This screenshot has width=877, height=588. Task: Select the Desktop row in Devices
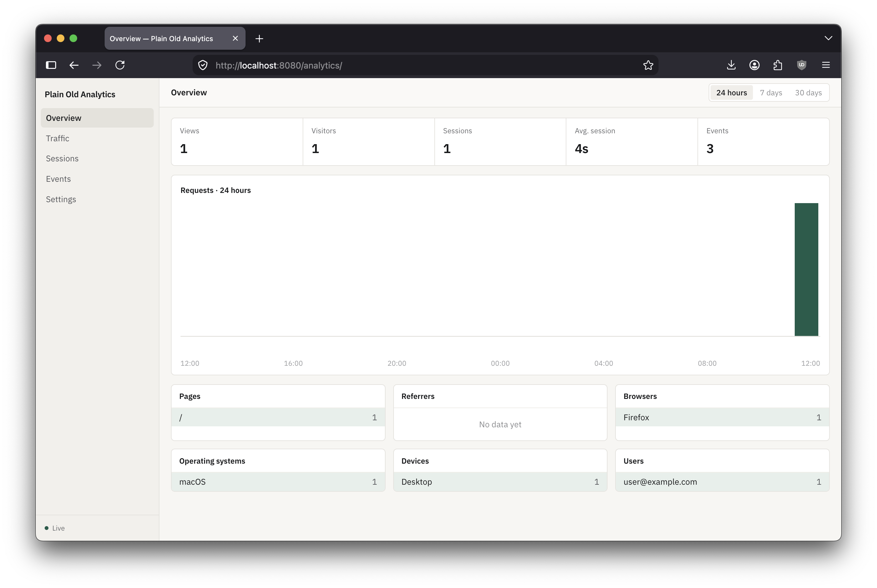(500, 481)
